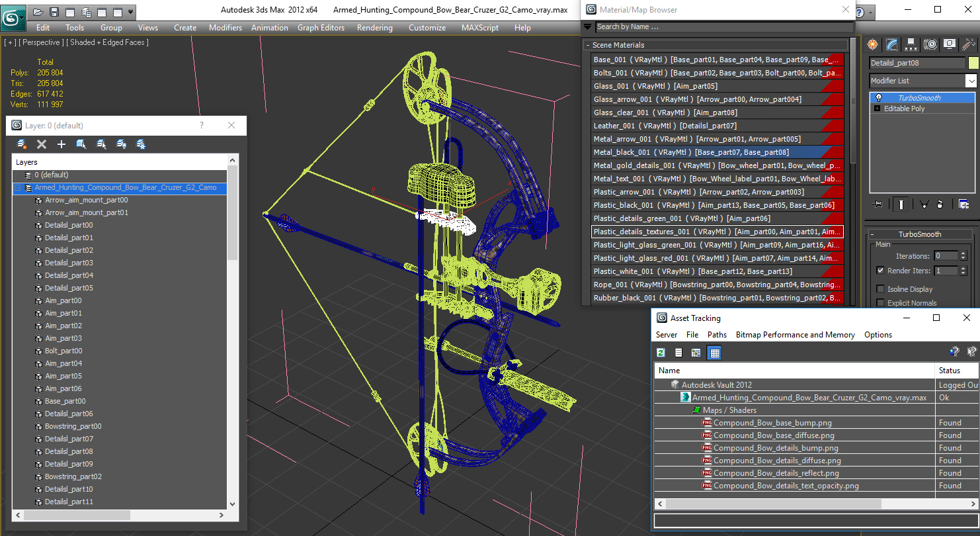Click the Save File floppy icon
Screen dimensions: 980x536
point(54,12)
